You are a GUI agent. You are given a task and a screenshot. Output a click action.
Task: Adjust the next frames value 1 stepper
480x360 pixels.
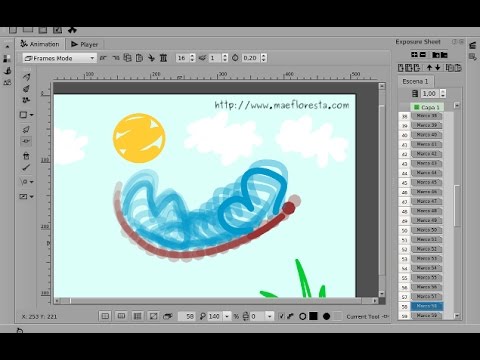[225, 58]
